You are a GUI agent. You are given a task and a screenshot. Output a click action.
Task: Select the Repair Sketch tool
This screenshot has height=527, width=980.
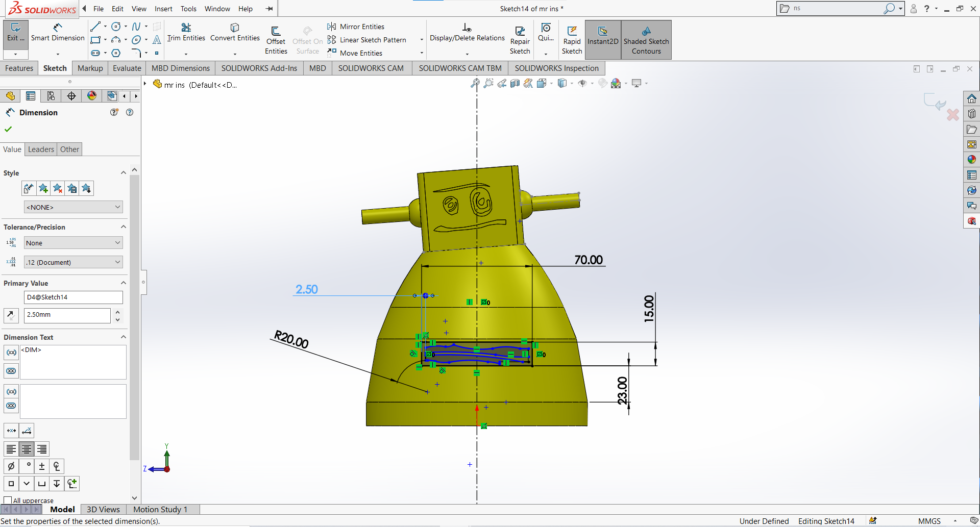coord(520,38)
